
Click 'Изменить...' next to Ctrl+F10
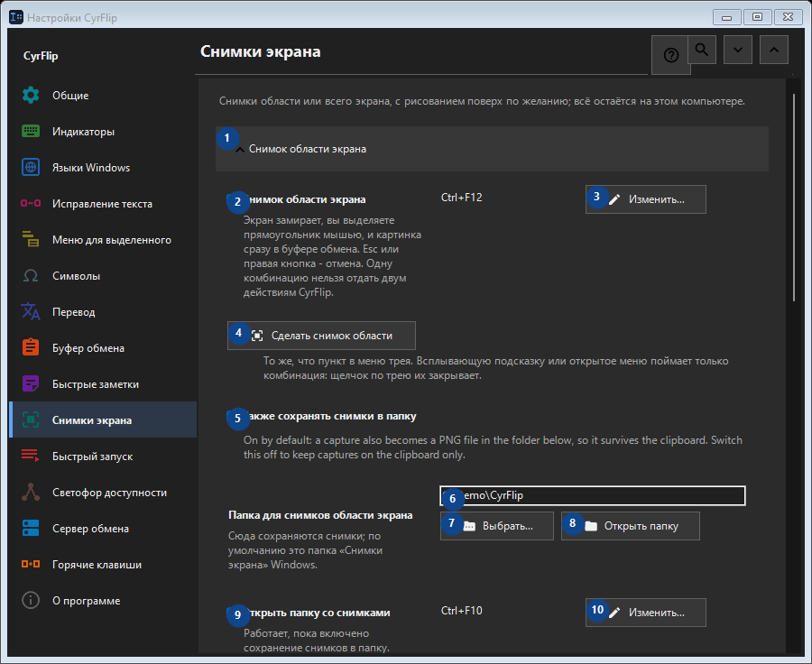(646, 613)
